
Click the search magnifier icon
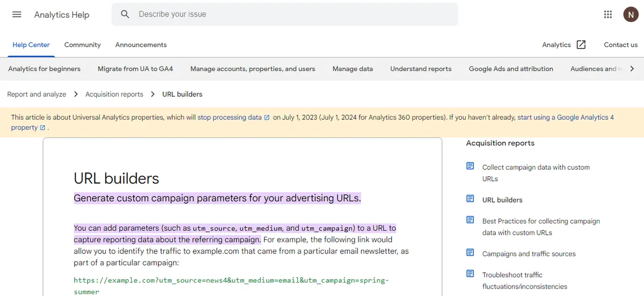coord(125,15)
